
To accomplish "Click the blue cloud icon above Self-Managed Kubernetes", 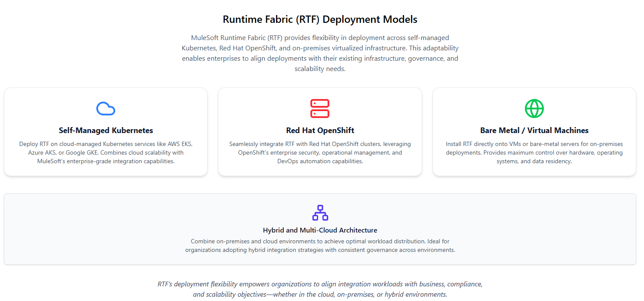I will (105, 109).
